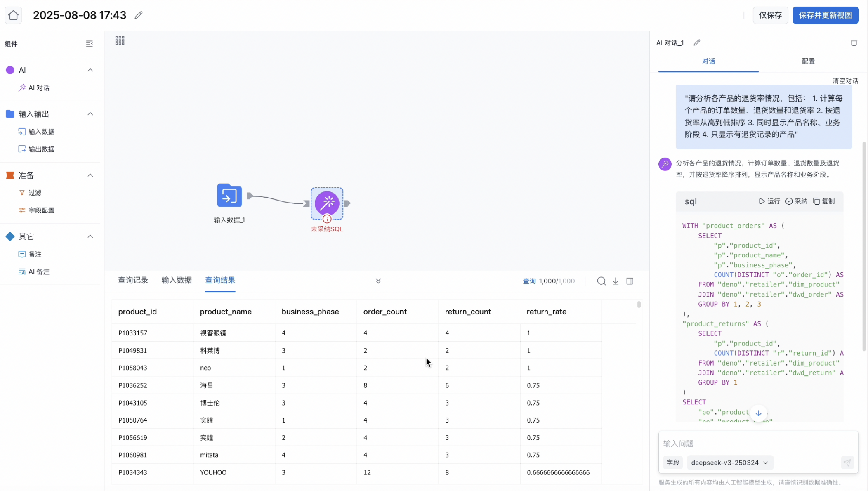Click the trash icon in the AI dialog panel
This screenshot has width=868, height=491.
click(854, 43)
